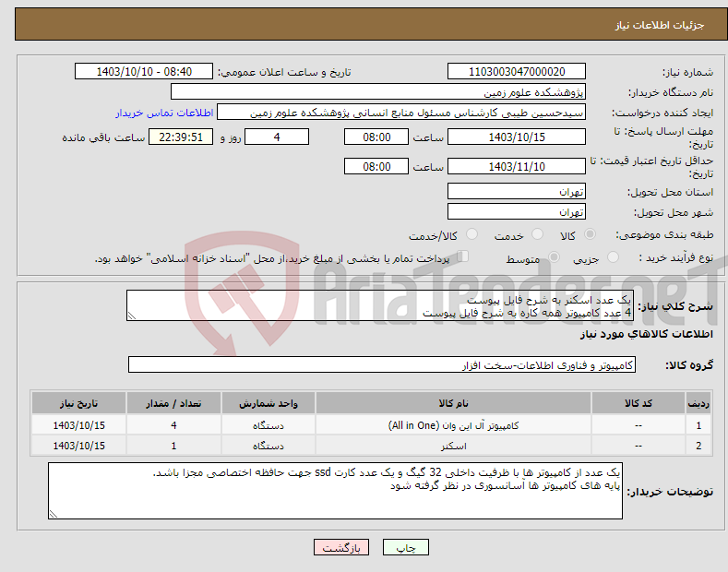Click the buyer name field پژوهشکده علوم زمین

[378, 92]
